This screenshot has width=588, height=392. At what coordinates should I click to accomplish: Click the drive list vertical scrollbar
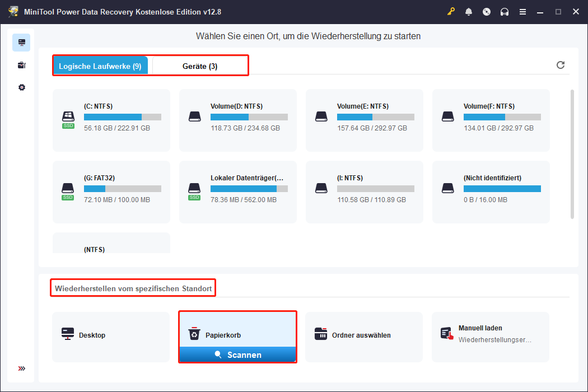tap(572, 154)
